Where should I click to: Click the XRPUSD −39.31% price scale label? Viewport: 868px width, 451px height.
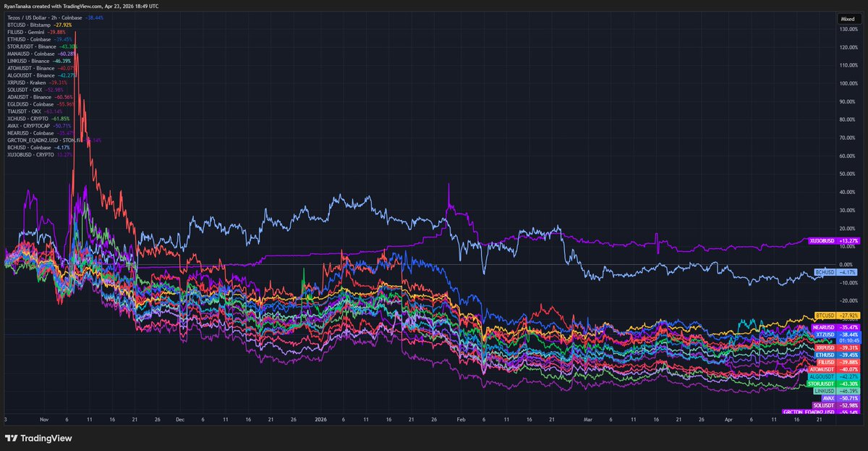[839, 347]
